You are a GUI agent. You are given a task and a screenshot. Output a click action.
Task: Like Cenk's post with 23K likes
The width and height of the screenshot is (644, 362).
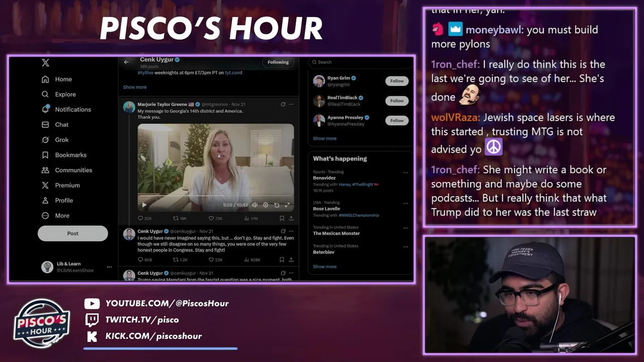(215, 259)
